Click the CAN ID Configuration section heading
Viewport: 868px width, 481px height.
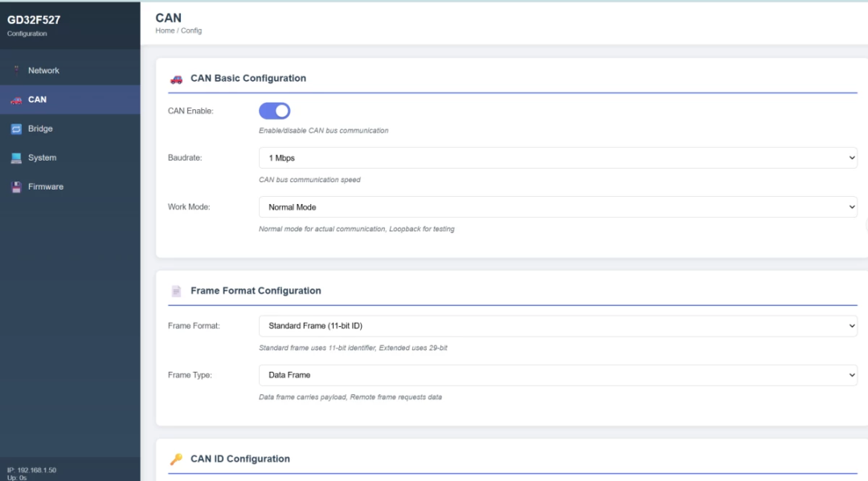pyautogui.click(x=240, y=459)
